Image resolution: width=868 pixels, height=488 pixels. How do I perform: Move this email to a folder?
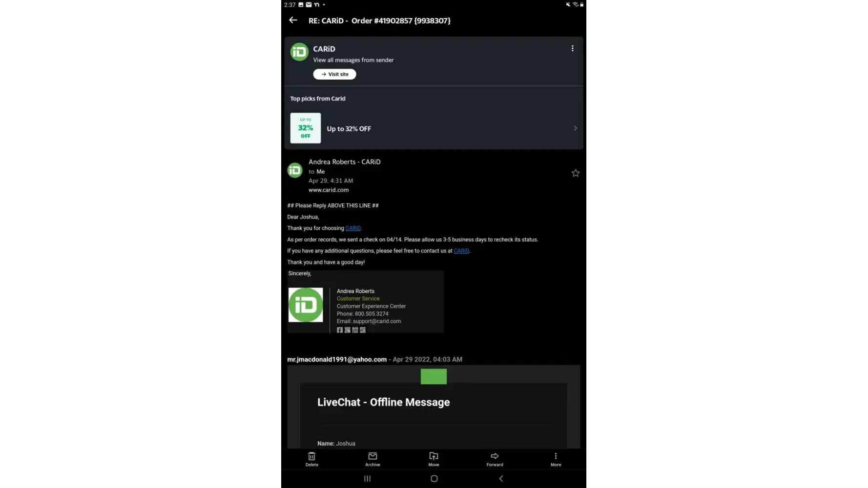coord(434,459)
